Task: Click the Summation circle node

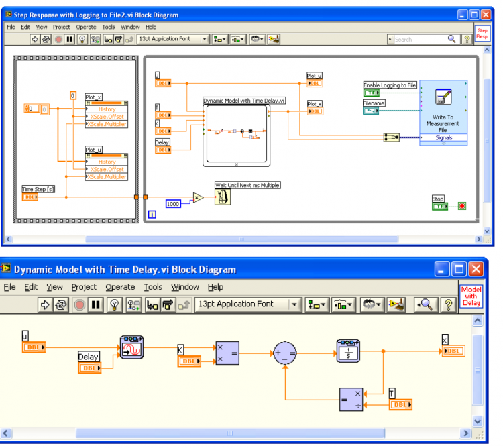Action: point(285,353)
